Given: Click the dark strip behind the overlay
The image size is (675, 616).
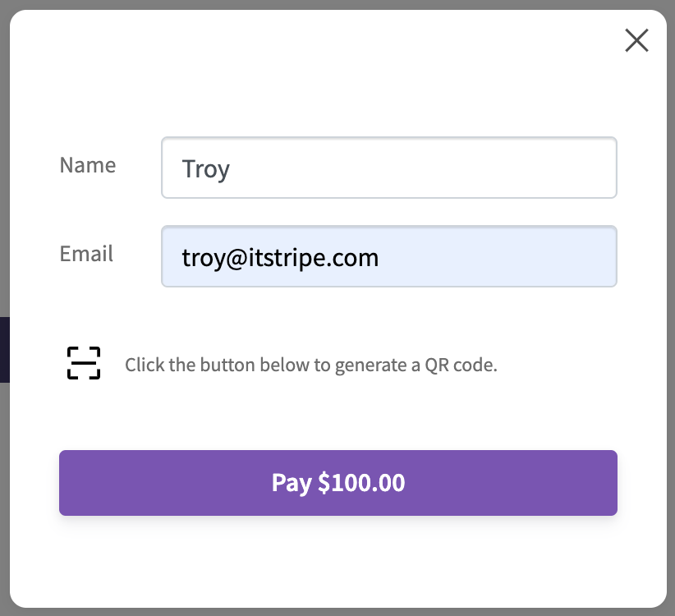Looking at the screenshot, I should coord(4,350).
